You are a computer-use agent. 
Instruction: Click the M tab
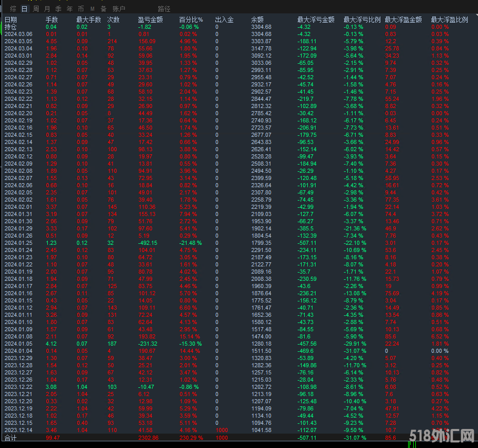pyautogui.click(x=92, y=9)
